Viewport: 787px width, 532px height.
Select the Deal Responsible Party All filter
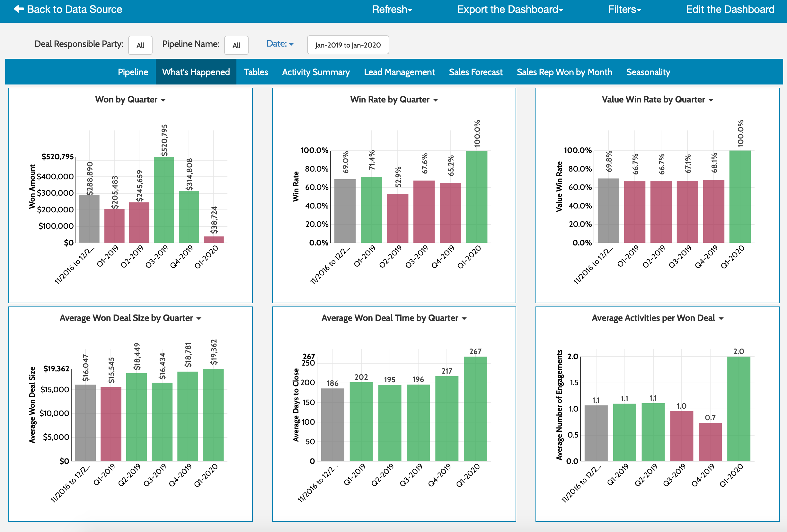(140, 45)
